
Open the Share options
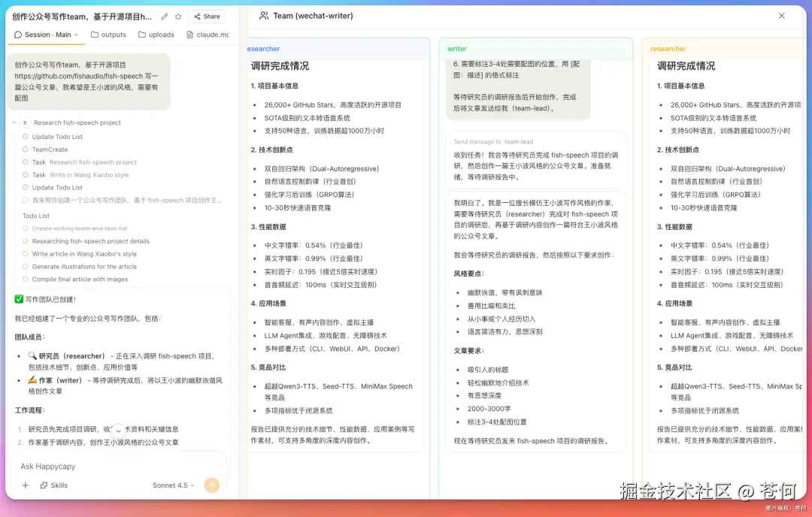point(206,16)
